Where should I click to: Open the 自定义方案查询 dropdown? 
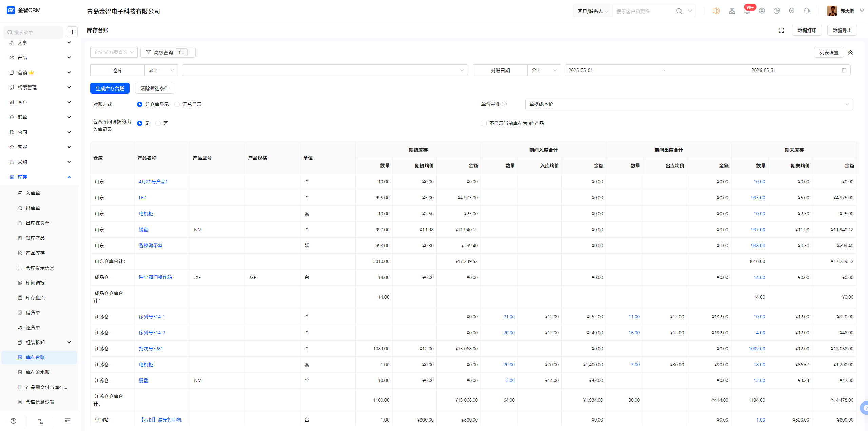[x=114, y=52]
